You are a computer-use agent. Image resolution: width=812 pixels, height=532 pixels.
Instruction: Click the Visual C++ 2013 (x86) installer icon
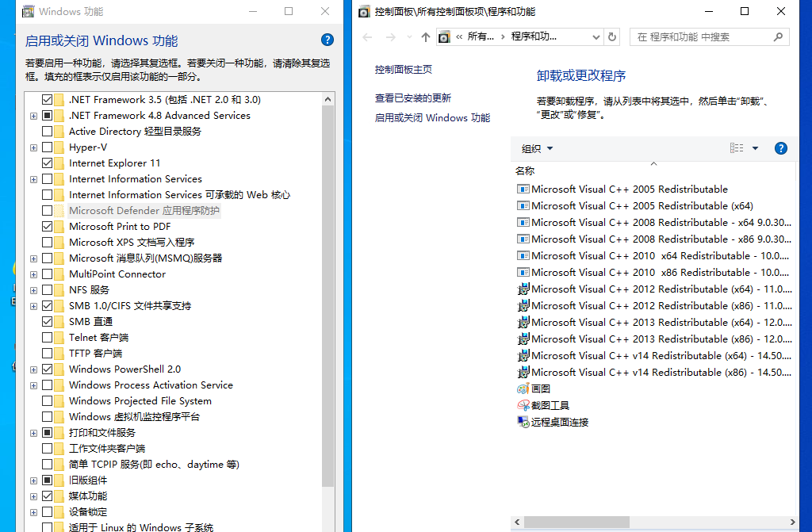point(523,339)
